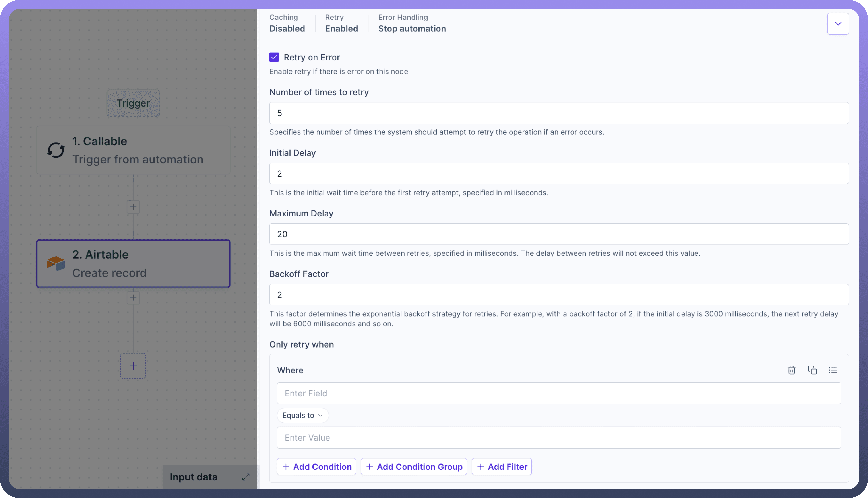Click plus between Callable and Airtable nodes

click(x=133, y=207)
